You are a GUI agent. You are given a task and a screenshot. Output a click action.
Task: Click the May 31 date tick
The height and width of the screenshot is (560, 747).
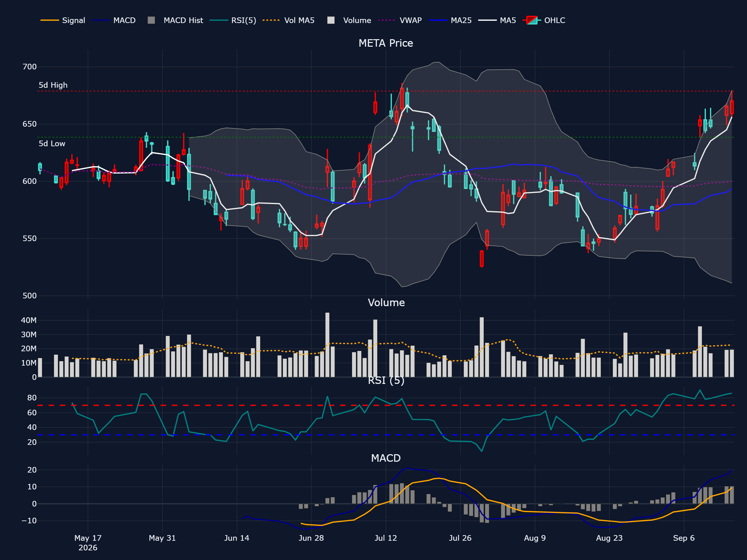[162, 538]
